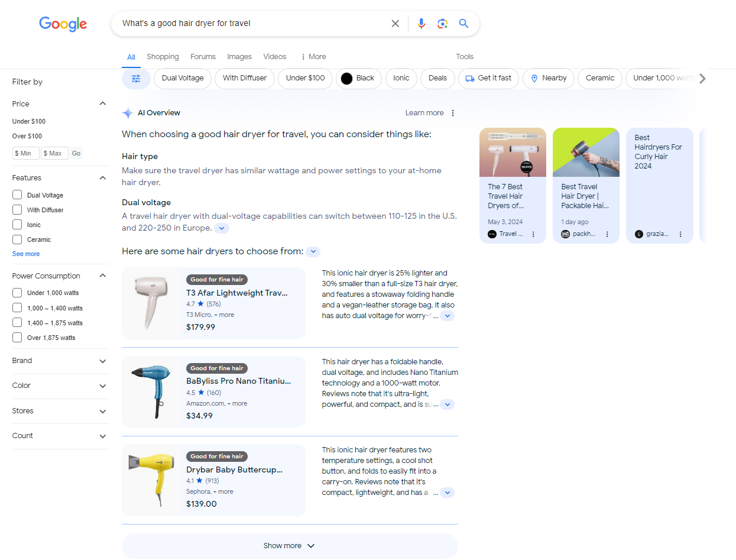Open the filter sliders icon chip
The height and width of the screenshot is (560, 736).
pos(136,79)
